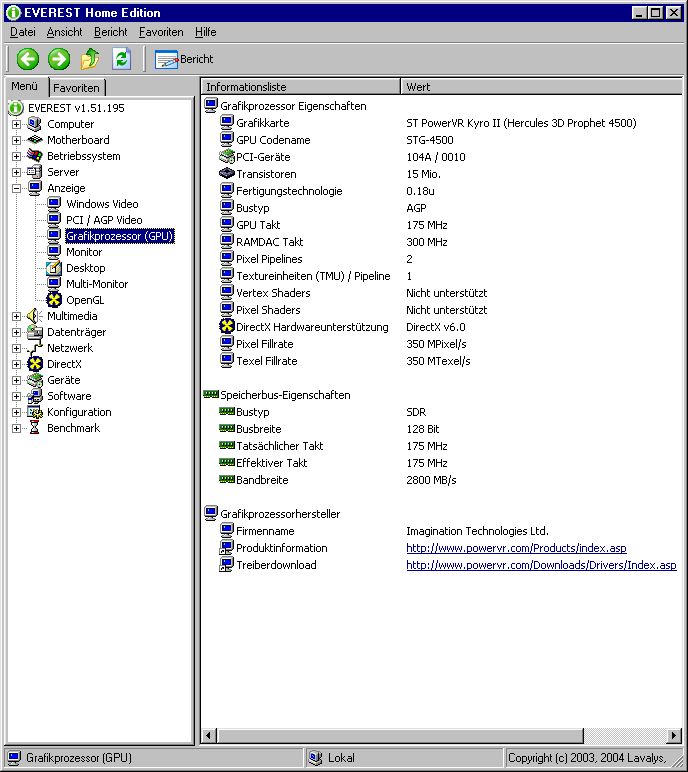
Task: Click the green Back arrow toolbar icon
Action: pos(28,59)
